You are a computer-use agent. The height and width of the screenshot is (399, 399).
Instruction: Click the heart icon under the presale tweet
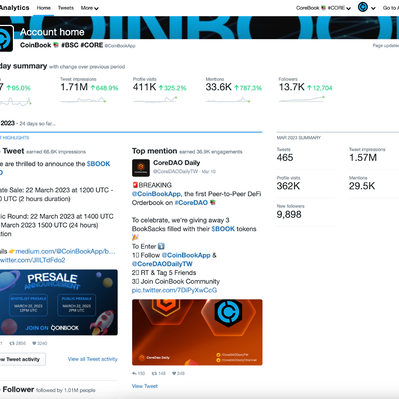[x=34, y=343]
